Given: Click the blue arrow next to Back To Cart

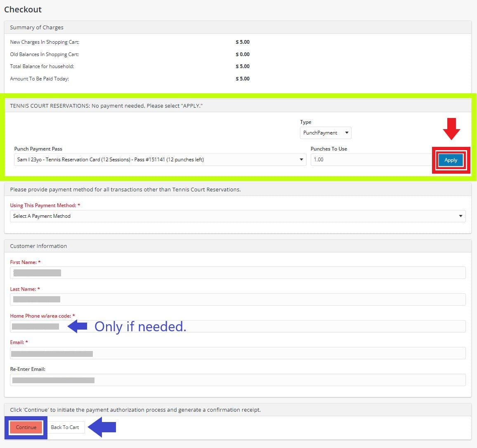Looking at the screenshot, I should [102, 427].
